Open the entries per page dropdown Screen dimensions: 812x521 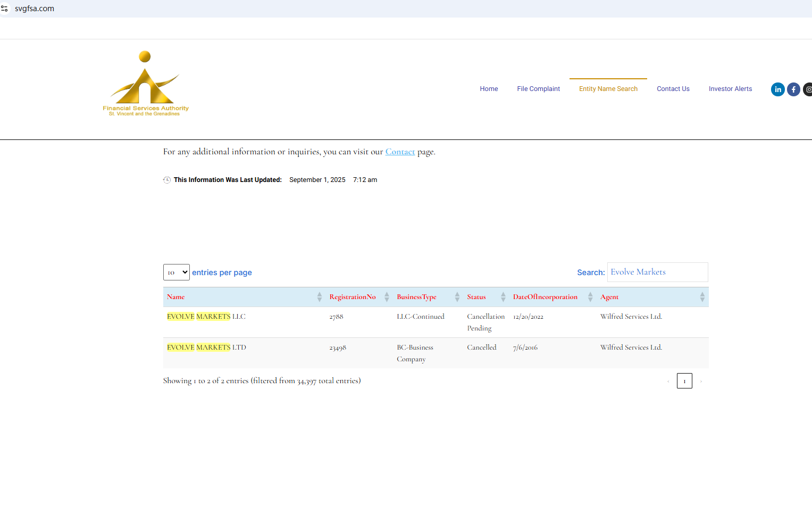coord(176,272)
